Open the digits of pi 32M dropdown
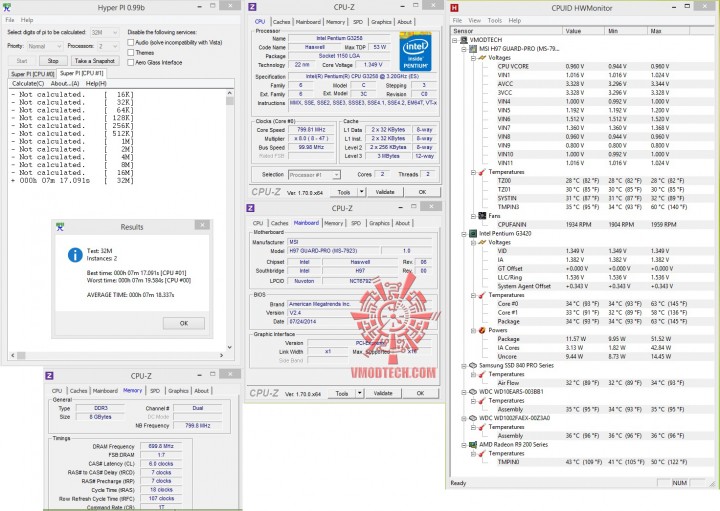720x511 pixels. click(x=115, y=33)
